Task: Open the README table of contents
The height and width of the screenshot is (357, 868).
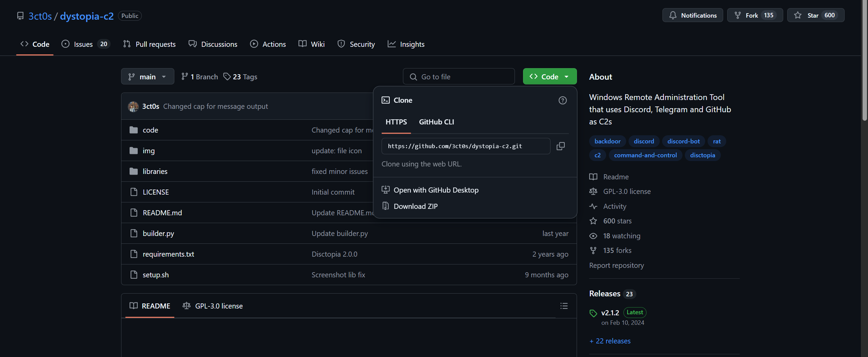Action: tap(564, 305)
